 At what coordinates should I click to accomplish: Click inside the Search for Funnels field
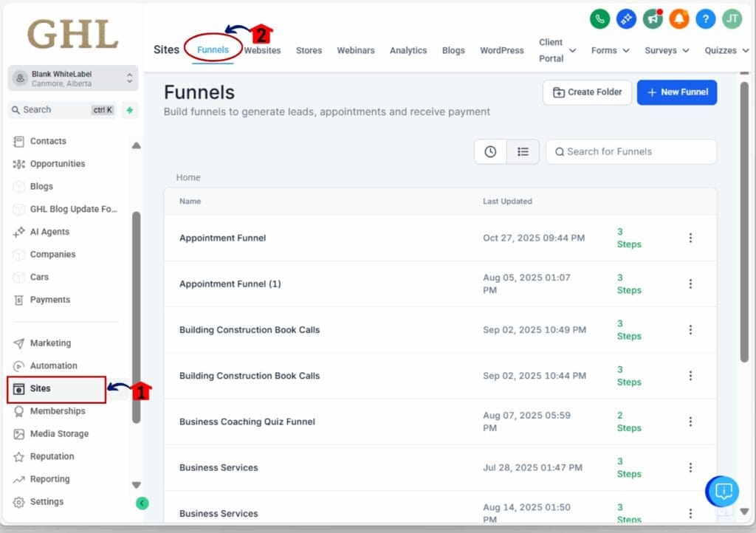pyautogui.click(x=631, y=151)
